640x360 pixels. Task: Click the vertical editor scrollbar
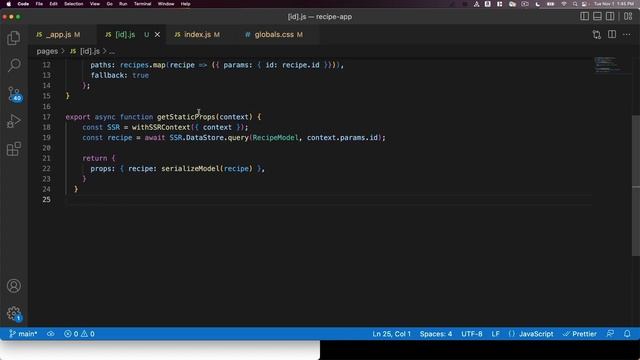point(636,186)
